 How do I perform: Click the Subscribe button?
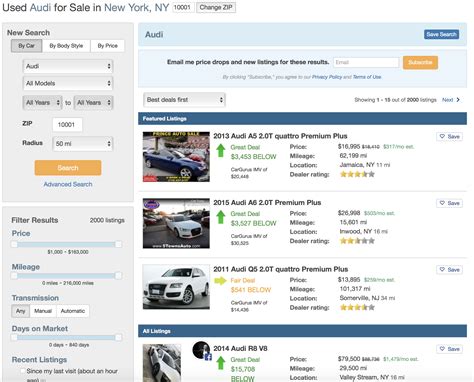click(420, 62)
